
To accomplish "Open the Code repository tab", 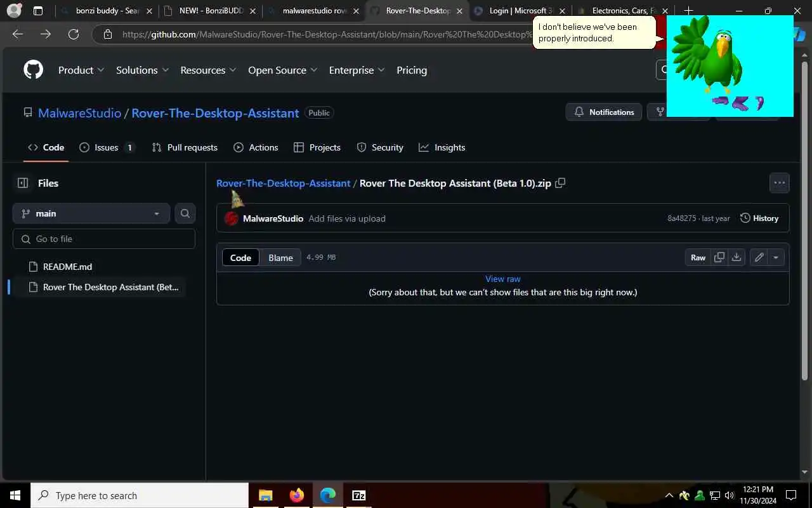I will (x=46, y=147).
